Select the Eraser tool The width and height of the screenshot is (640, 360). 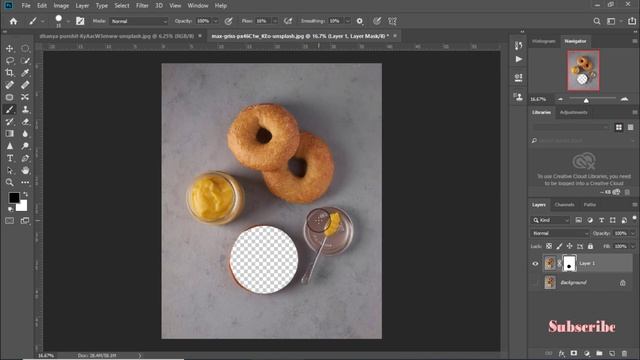(x=25, y=122)
